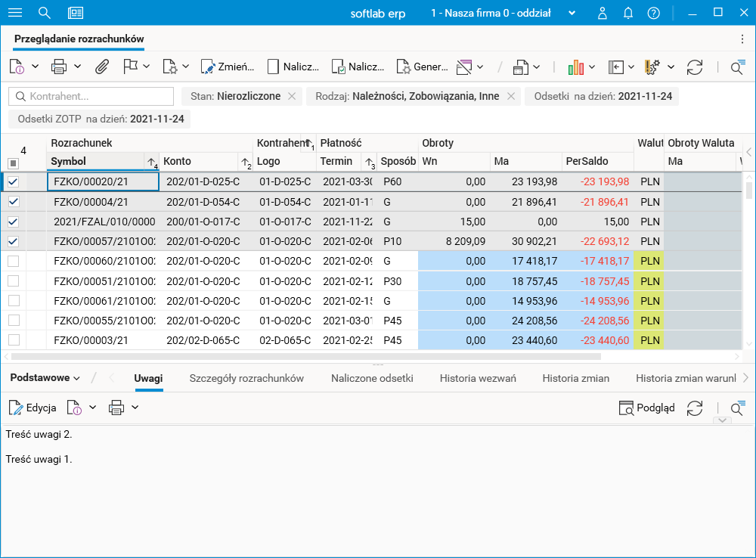756x558 pixels.
Task: Click the Edycja button
Action: click(x=33, y=408)
